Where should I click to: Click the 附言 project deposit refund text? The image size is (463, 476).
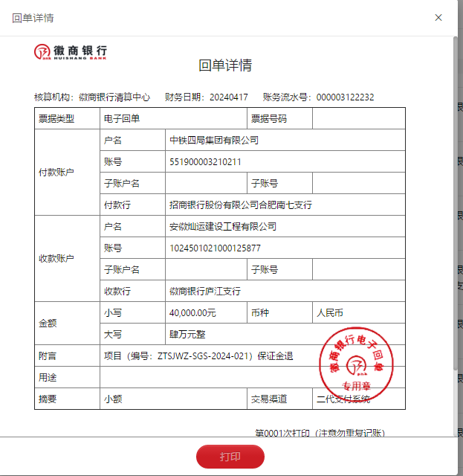(198, 356)
